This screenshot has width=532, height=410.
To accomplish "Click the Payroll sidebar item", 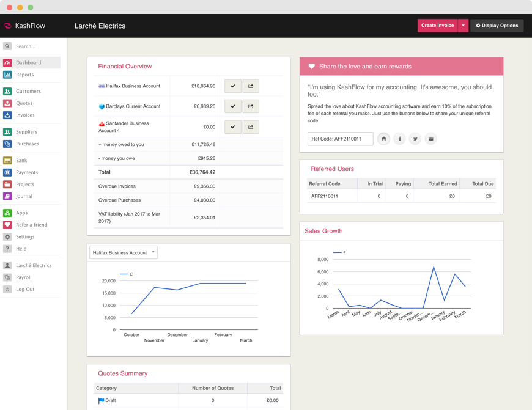I will pos(23,277).
